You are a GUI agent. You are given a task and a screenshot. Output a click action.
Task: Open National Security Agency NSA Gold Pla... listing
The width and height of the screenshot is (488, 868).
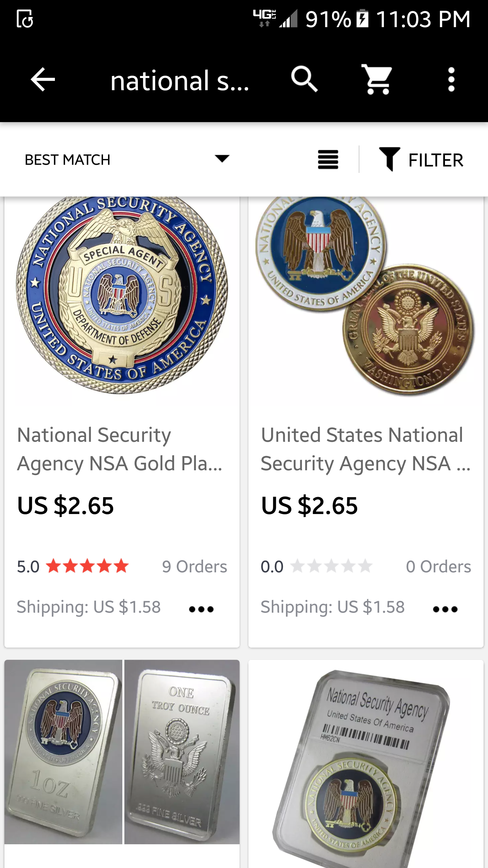[x=120, y=449]
